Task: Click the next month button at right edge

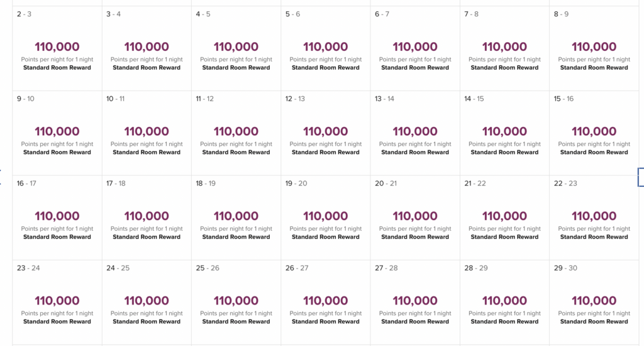Action: 641,177
